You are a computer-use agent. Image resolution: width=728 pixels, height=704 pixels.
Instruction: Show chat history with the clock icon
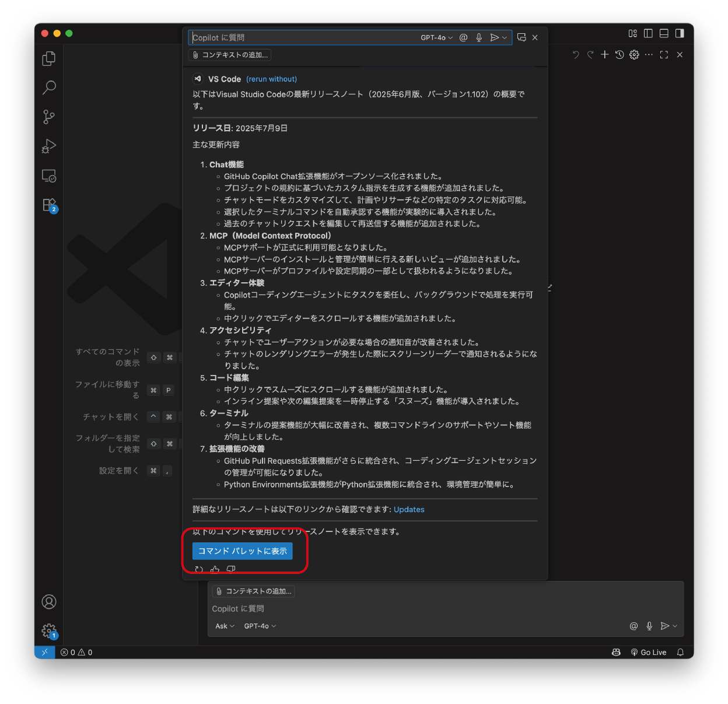[619, 55]
